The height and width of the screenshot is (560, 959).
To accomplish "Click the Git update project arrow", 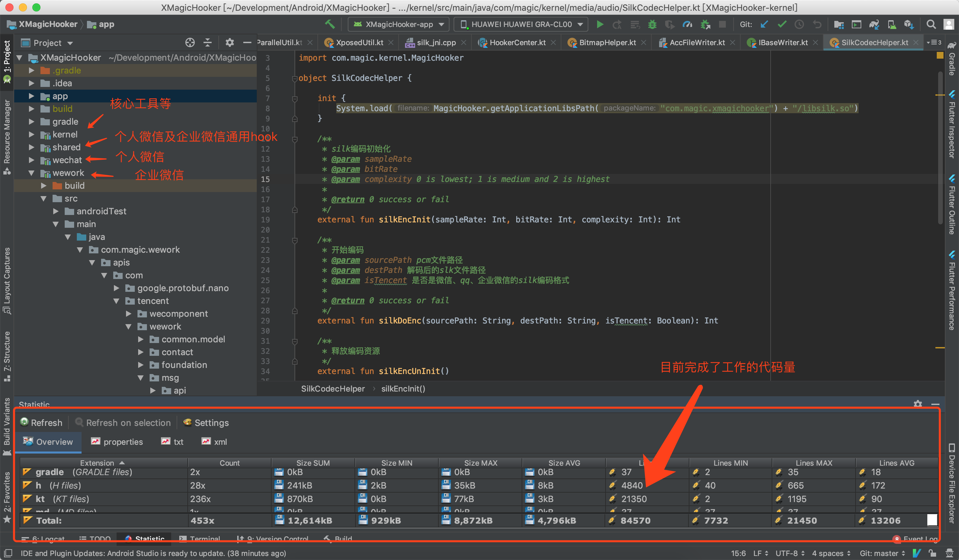I will pyautogui.click(x=764, y=24).
